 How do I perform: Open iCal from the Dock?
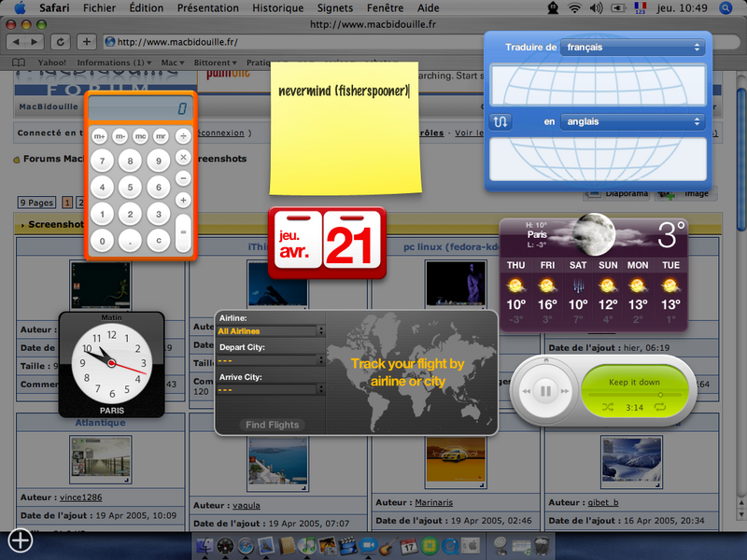(409, 546)
